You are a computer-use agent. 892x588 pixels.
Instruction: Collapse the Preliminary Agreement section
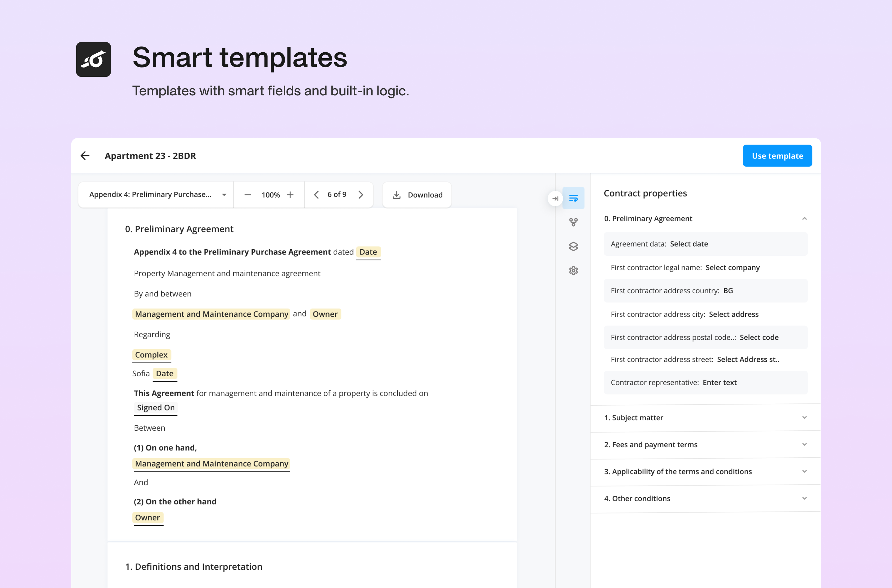click(x=804, y=218)
